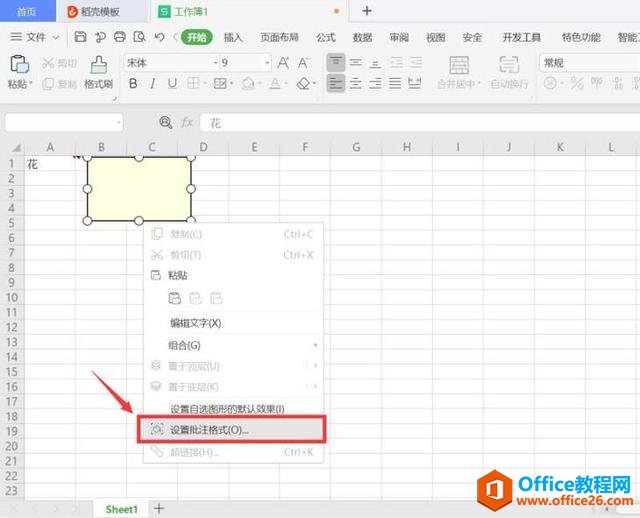Image resolution: width=640 pixels, height=518 pixels.
Task: Open the 插入 ribbon tab
Action: coord(233,38)
